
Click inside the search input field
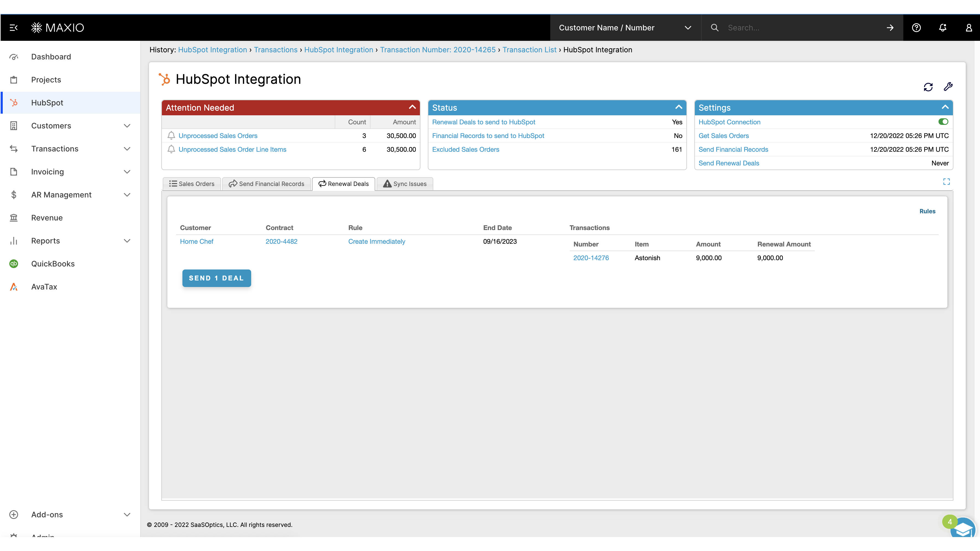(x=799, y=27)
